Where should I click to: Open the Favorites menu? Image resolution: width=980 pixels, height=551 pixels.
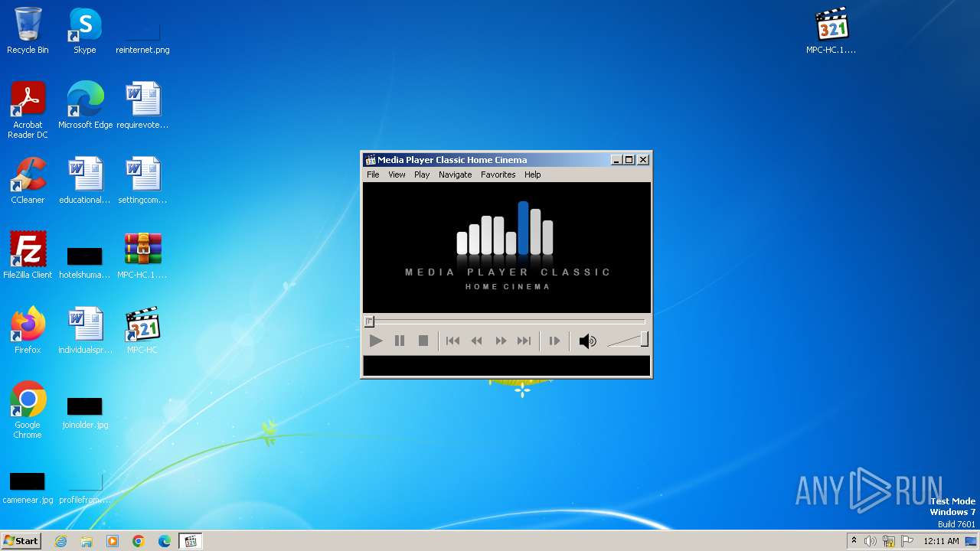[x=498, y=174]
